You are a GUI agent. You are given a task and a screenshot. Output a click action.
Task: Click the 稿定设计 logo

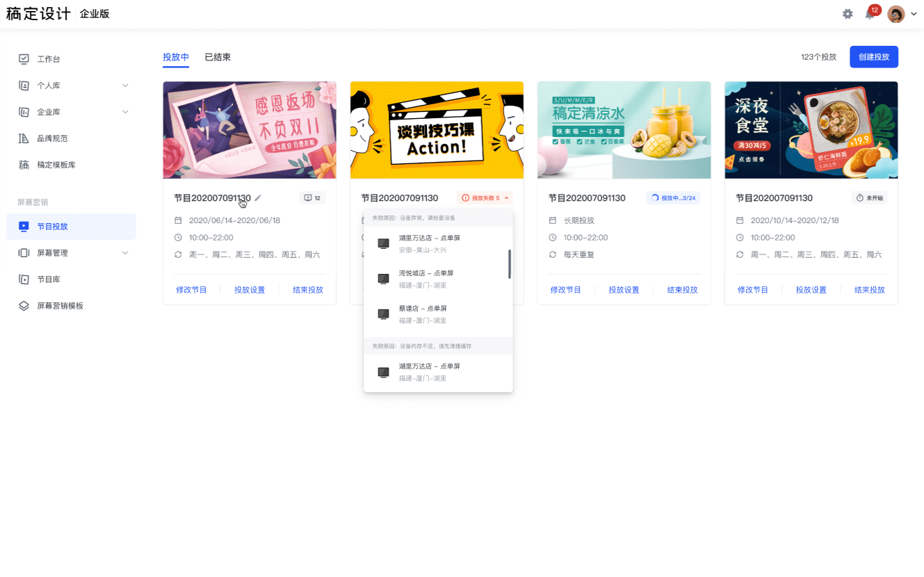pos(38,14)
